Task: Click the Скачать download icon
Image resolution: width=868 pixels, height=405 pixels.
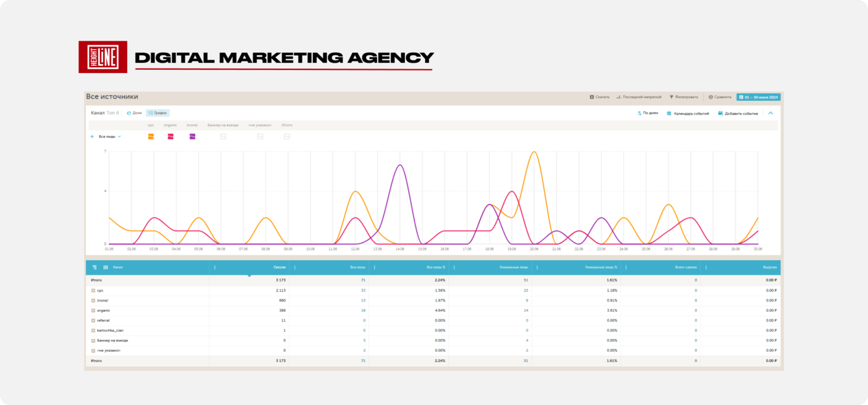Action: pos(591,97)
